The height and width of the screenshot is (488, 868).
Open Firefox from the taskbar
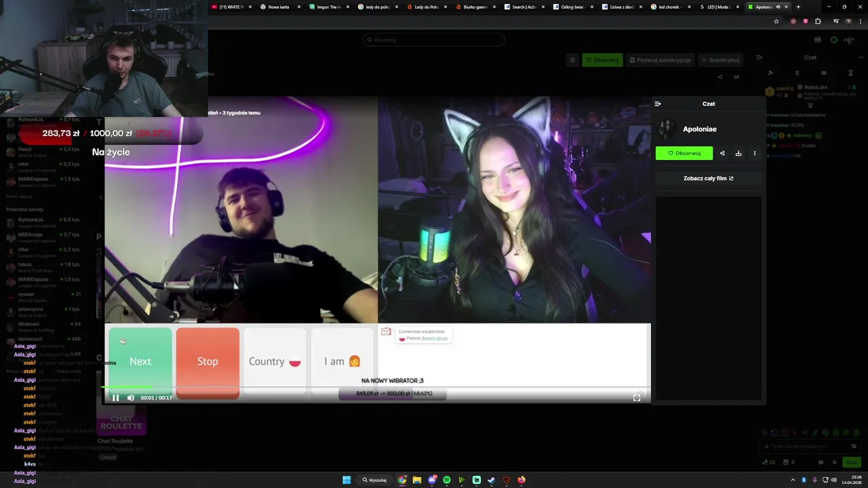pyautogui.click(x=521, y=480)
